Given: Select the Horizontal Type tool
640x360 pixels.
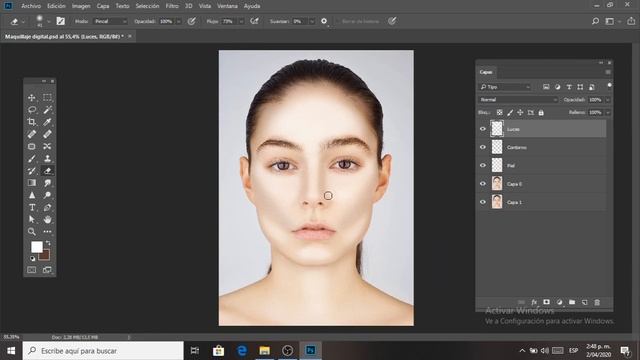Looking at the screenshot, I should point(31,207).
